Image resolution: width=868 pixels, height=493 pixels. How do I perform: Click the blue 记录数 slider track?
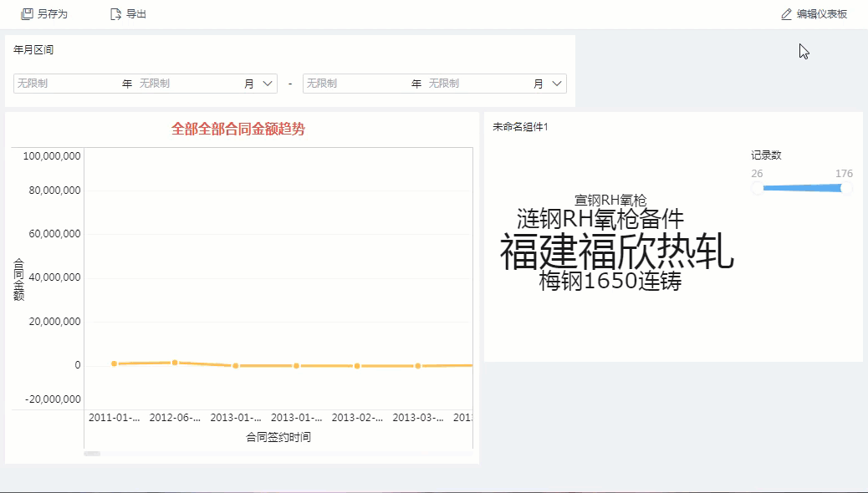coord(802,188)
